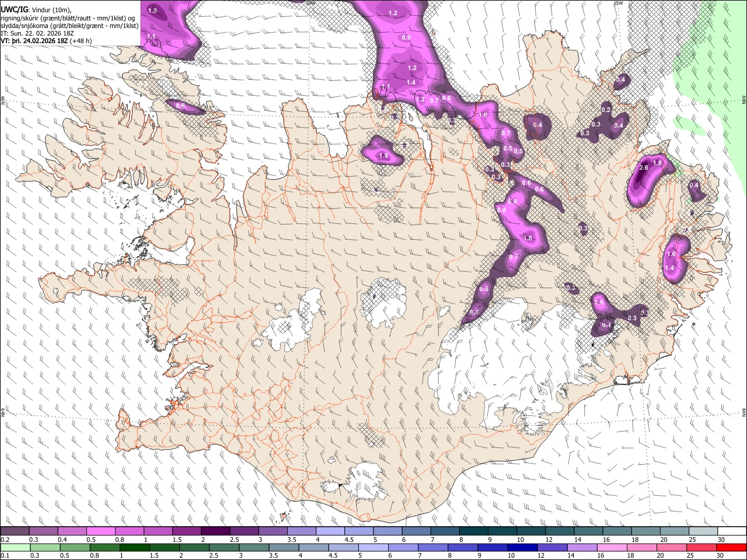Image resolution: width=747 pixels, height=560 pixels.
Task: Pick the dark teal swatch starting at 8
Action: click(x=473, y=531)
